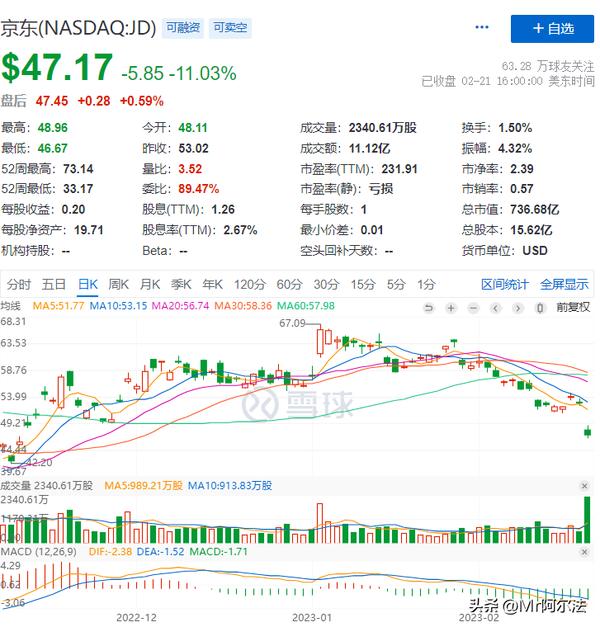Switch to the 1分 interval tab
Viewport: 600px width, 627px height.
point(426,284)
